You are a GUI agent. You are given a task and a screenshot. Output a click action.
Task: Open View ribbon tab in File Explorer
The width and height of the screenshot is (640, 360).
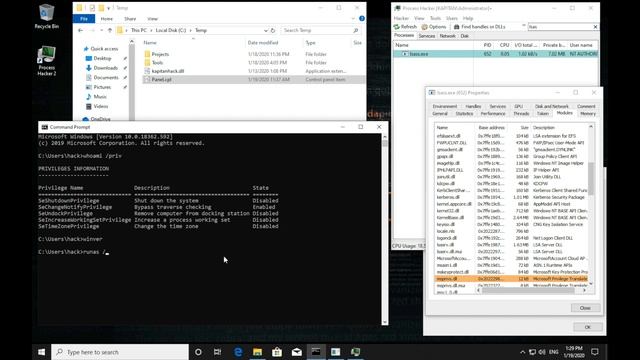(152, 19)
